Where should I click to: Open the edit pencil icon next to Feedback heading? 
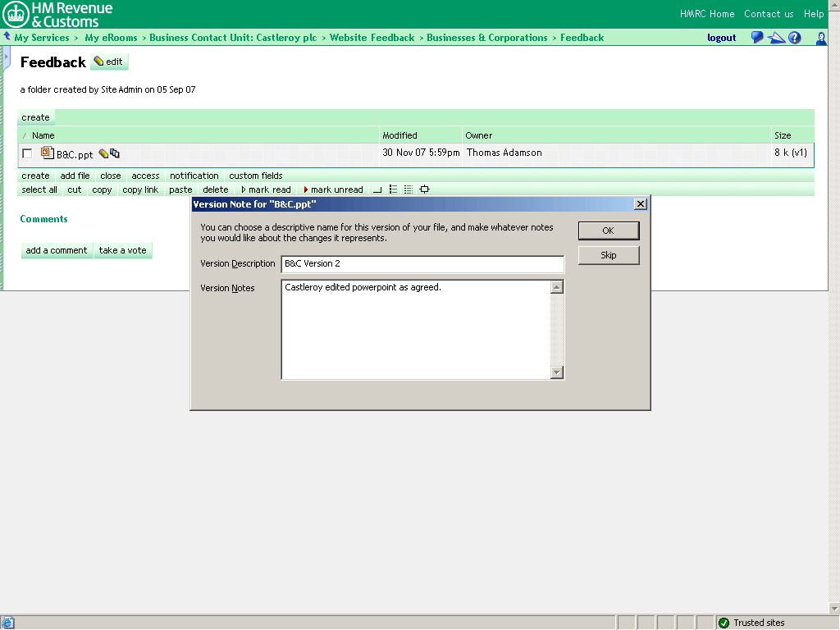(96, 62)
